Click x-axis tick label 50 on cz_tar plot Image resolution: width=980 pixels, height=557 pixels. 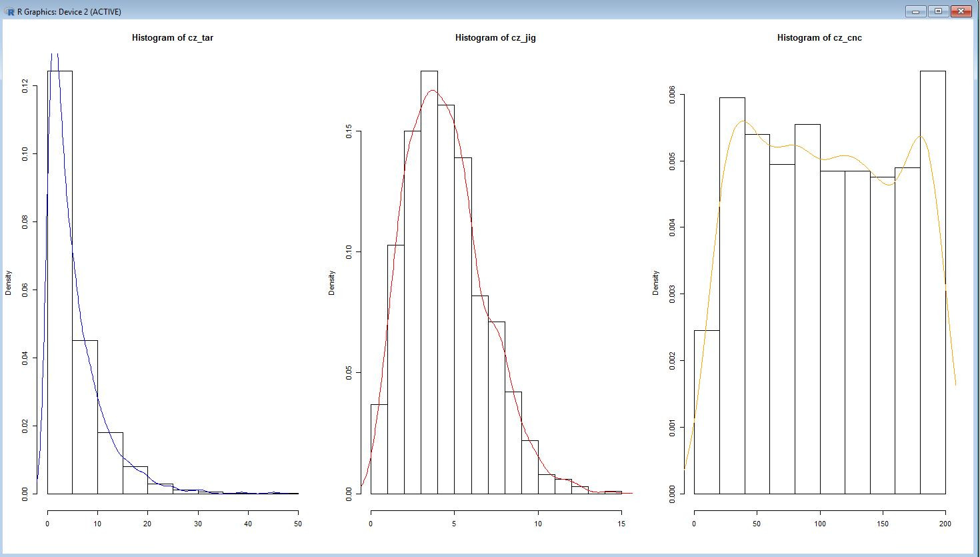pos(298,524)
